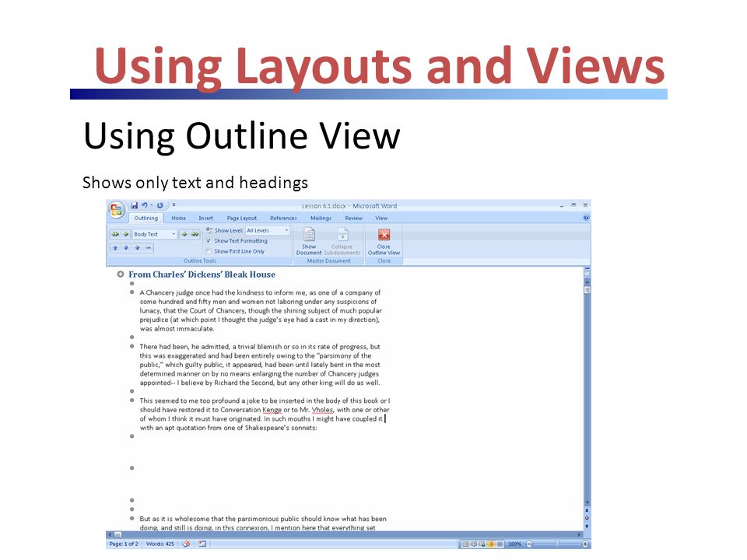This screenshot has width=747, height=560.
Task: Demote the outline item one level
Action: click(184, 234)
